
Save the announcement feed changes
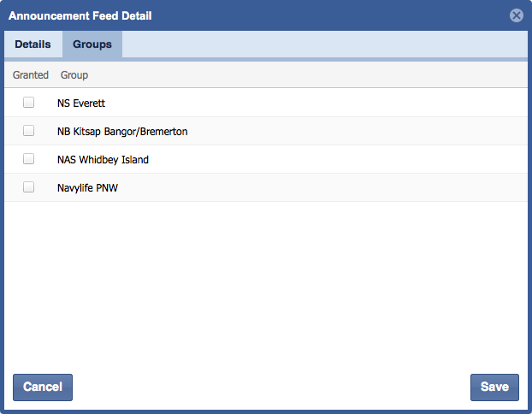(494, 387)
